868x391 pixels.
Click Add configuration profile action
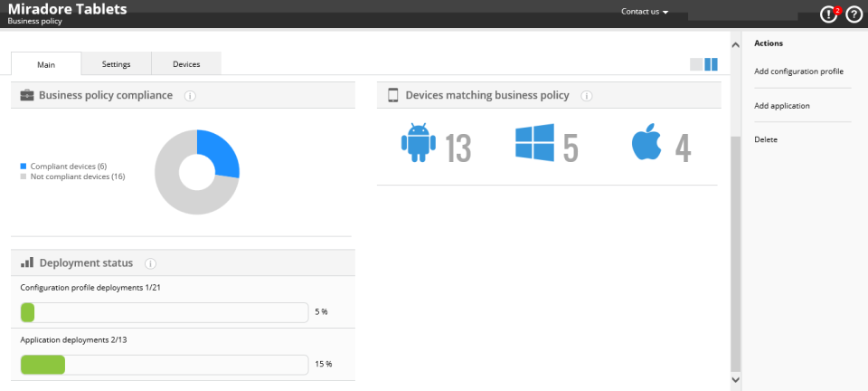[x=798, y=72]
